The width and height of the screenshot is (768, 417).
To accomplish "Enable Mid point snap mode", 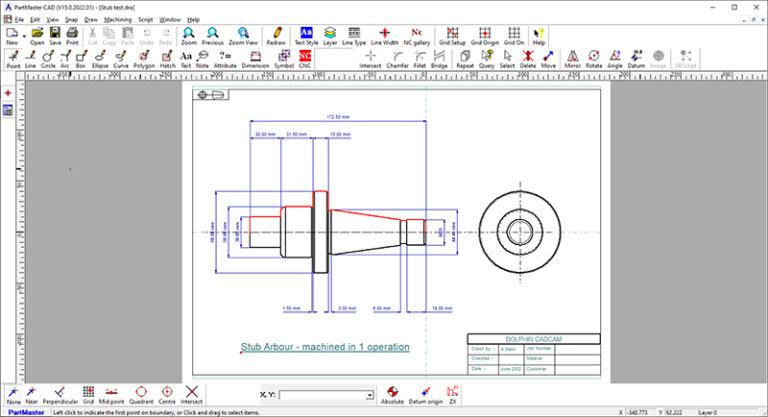I will pos(112,395).
